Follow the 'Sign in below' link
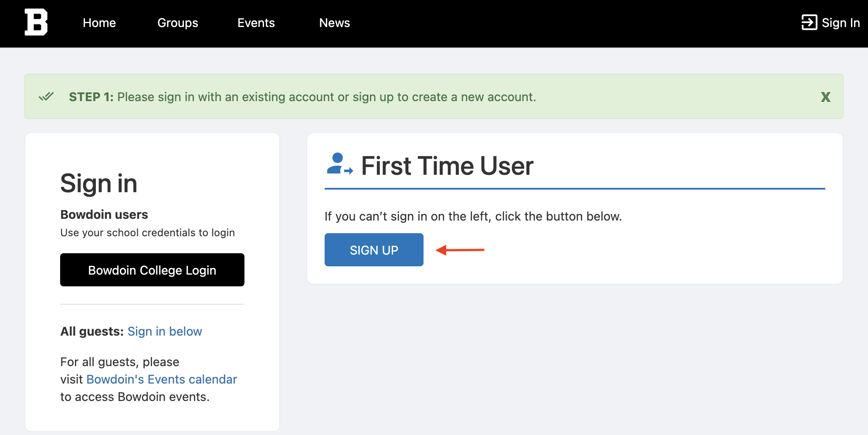The width and height of the screenshot is (868, 435). [165, 331]
